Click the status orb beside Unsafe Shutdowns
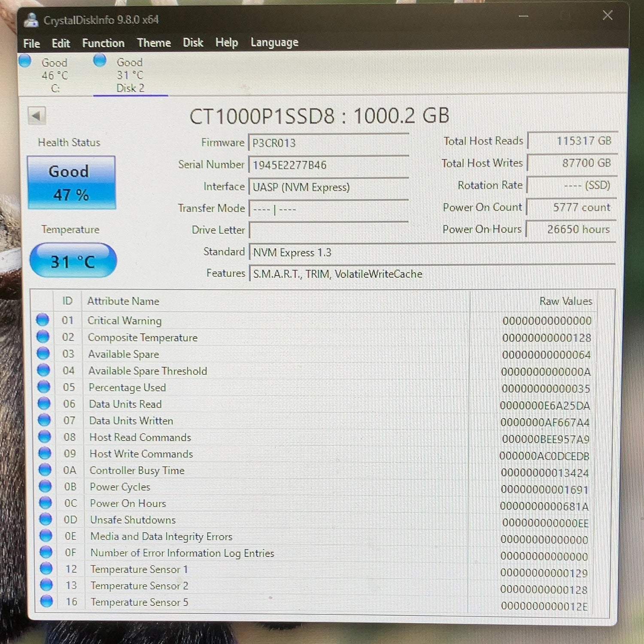 (x=46, y=519)
